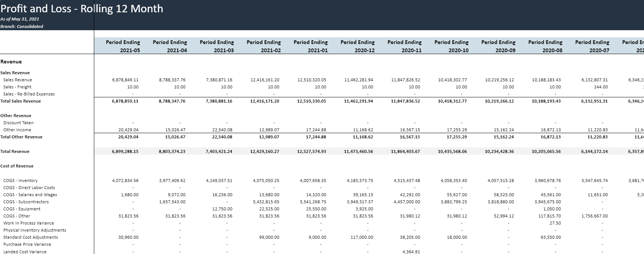Choose the Period Ending 2020-07 column header
The width and height of the screenshot is (644, 254).
coord(592,46)
